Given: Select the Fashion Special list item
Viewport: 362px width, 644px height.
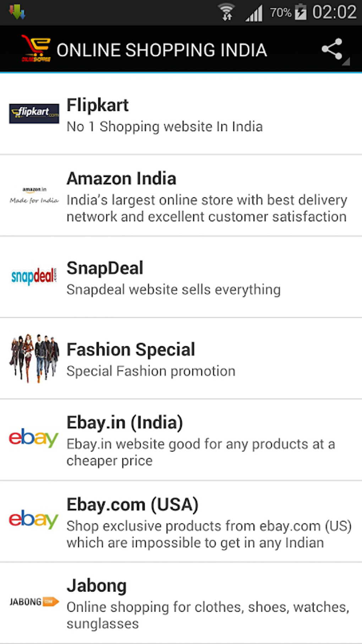Looking at the screenshot, I should coord(131,350).
